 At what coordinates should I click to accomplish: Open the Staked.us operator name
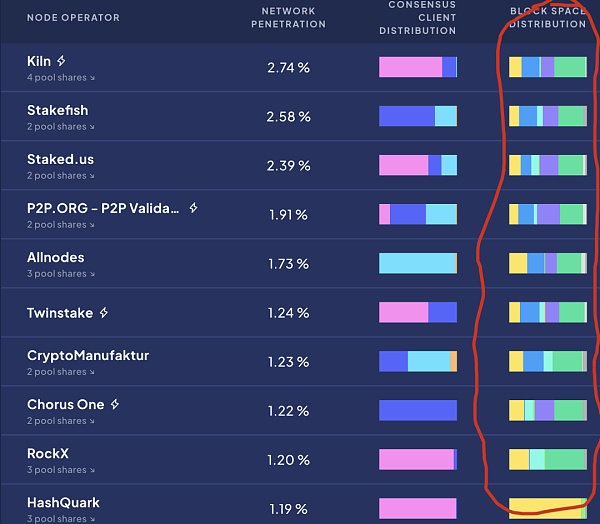click(60, 159)
